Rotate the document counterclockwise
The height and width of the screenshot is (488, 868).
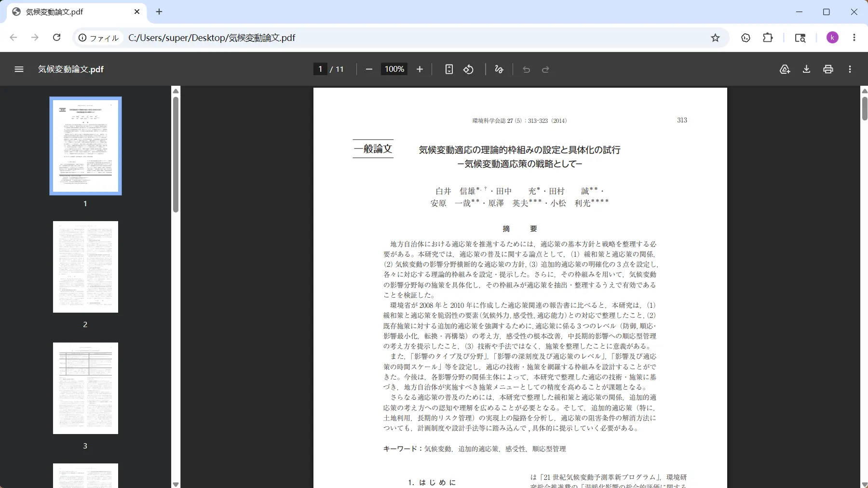tap(468, 69)
